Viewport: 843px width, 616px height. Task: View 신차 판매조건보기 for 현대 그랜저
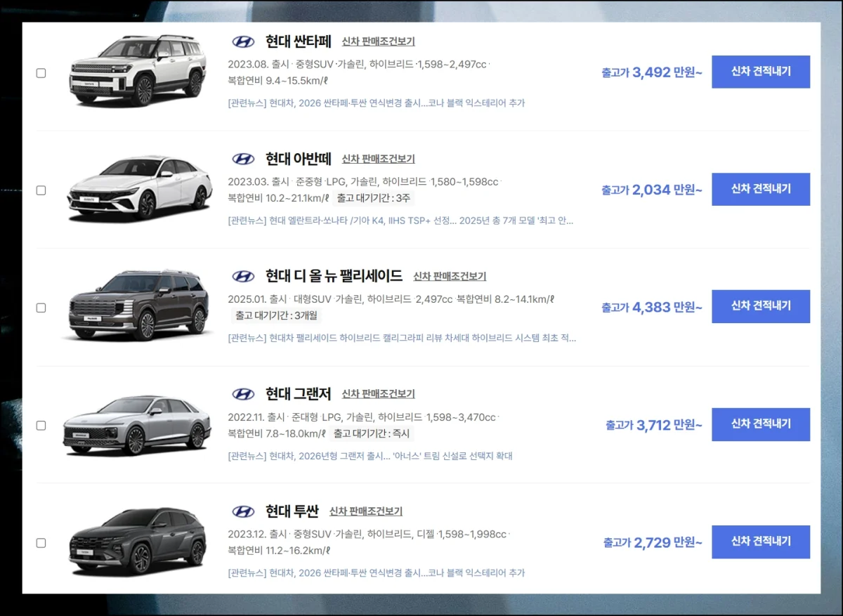coord(379,394)
